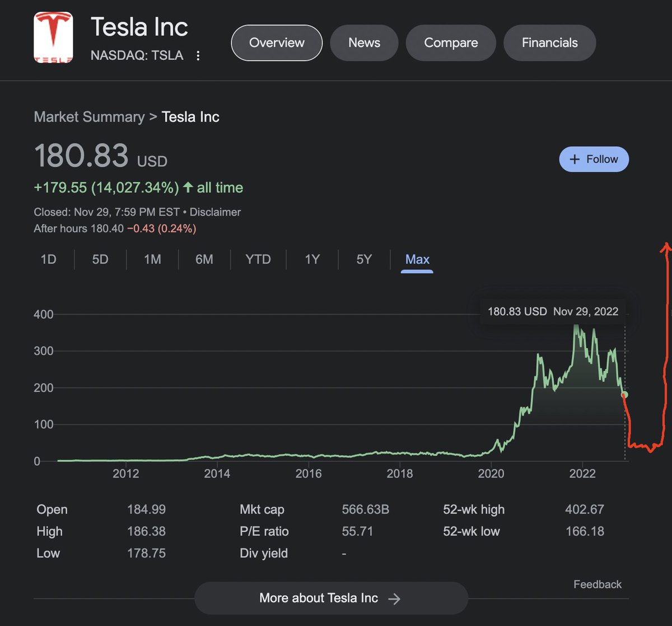This screenshot has width=672, height=626.
Task: Click the After hours 180.40 text
Action: coord(78,228)
